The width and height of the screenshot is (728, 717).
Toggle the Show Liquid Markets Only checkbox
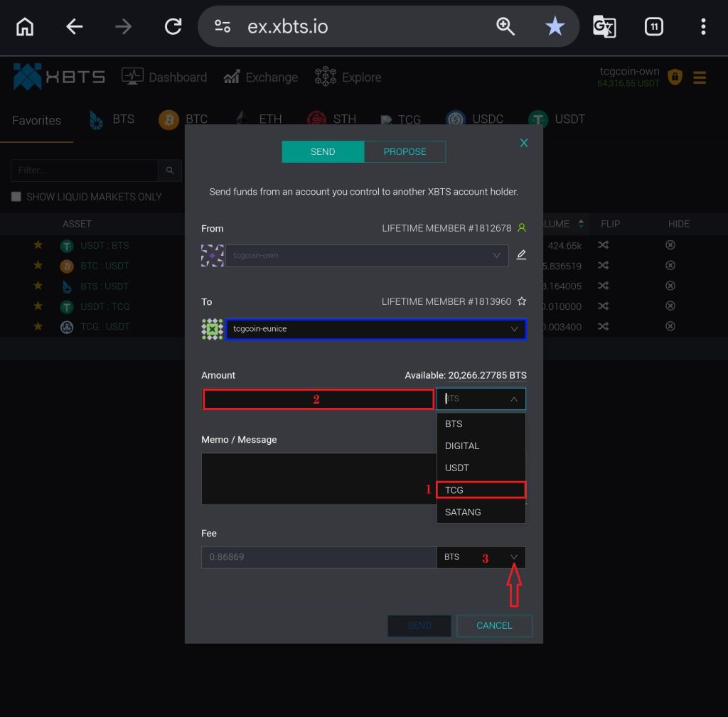[x=16, y=197]
